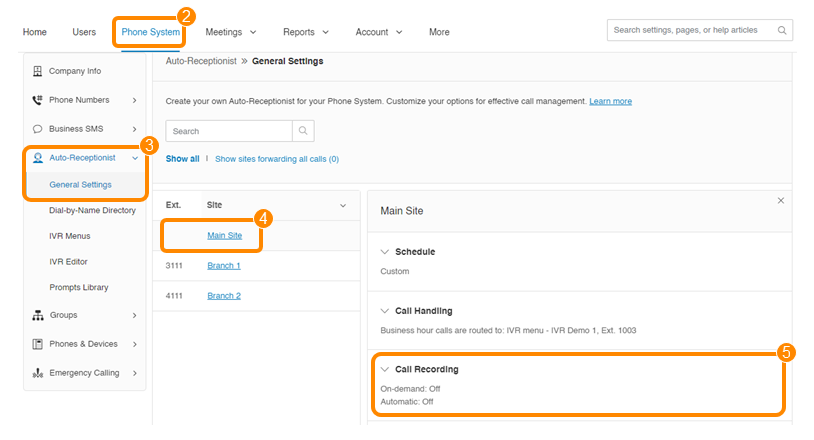814x440 pixels.
Task: Close the Main Site panel
Action: click(780, 201)
